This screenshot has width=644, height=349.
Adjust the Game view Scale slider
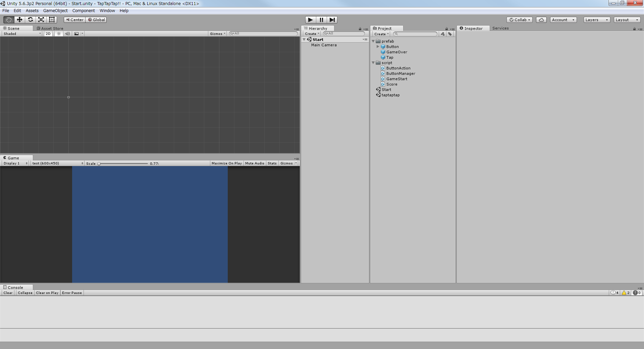pyautogui.click(x=123, y=163)
